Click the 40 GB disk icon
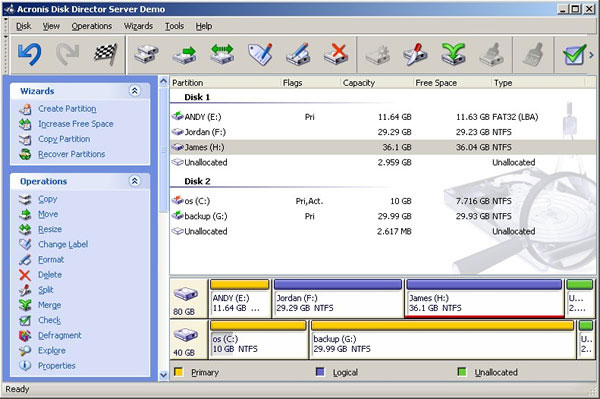600x399 pixels. (186, 335)
